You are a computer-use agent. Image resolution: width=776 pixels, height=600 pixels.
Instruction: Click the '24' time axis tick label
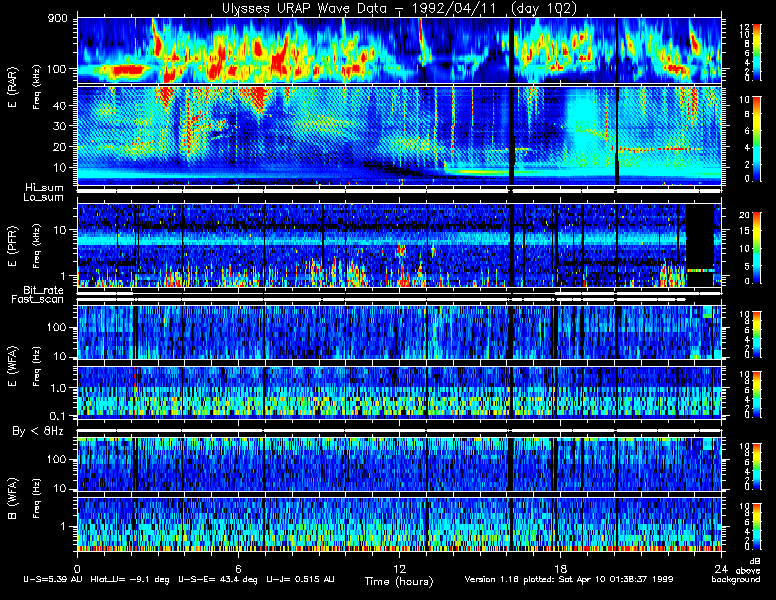tap(721, 568)
